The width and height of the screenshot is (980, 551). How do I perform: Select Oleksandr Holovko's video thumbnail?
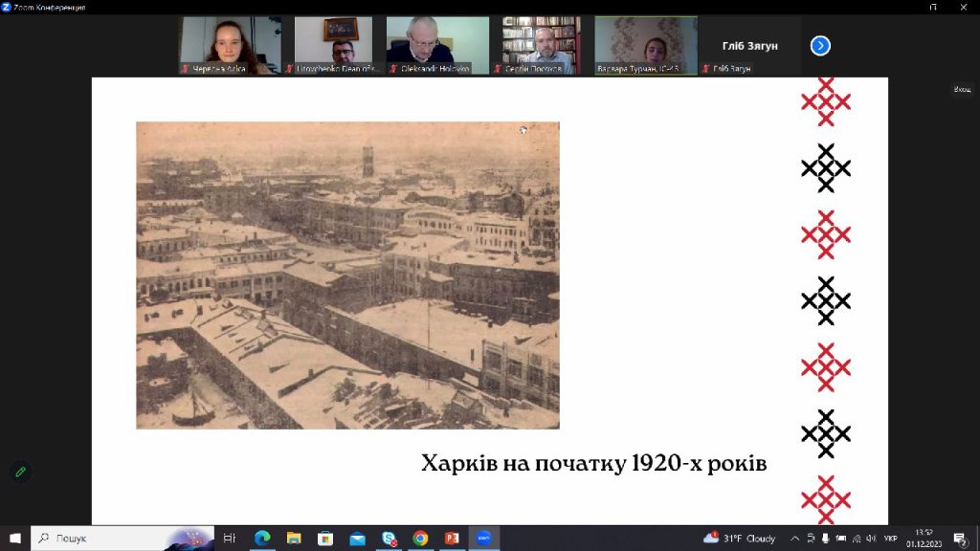point(437,45)
